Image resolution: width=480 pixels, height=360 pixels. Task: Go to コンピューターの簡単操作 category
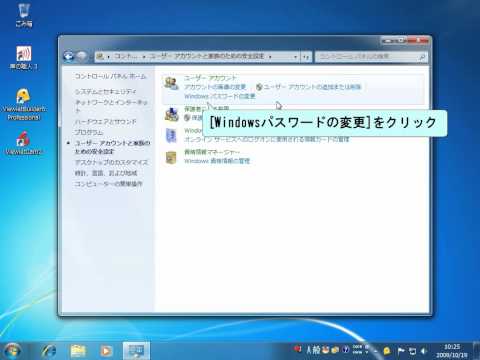(109, 184)
